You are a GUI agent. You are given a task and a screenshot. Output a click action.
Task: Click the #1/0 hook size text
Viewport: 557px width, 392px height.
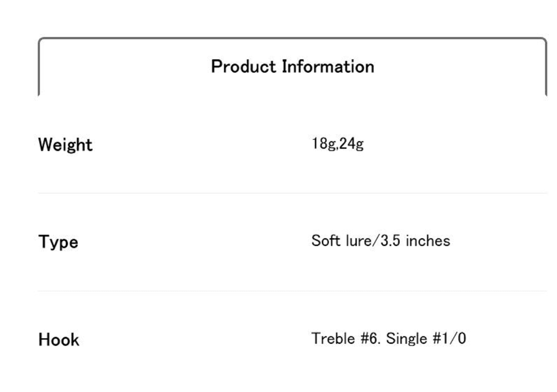click(x=449, y=339)
